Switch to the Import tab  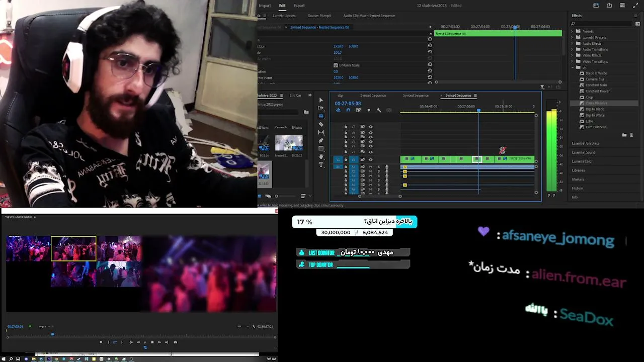click(265, 6)
